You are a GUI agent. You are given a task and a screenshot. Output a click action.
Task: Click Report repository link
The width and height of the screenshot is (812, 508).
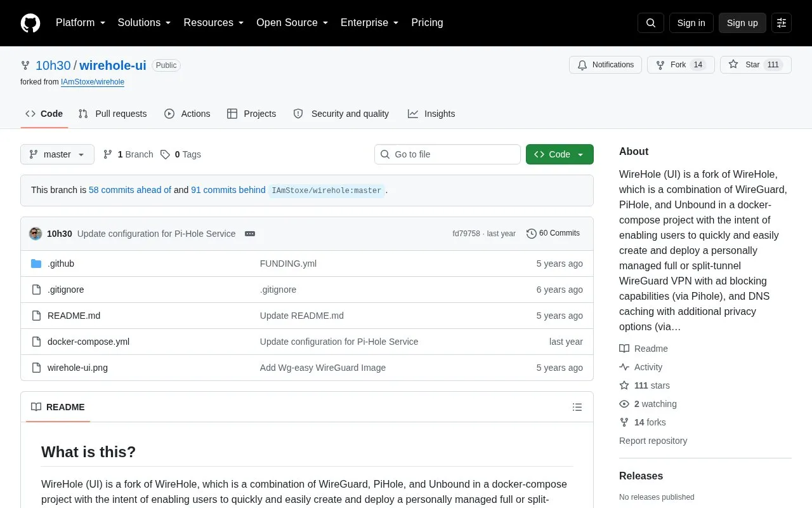point(653,441)
